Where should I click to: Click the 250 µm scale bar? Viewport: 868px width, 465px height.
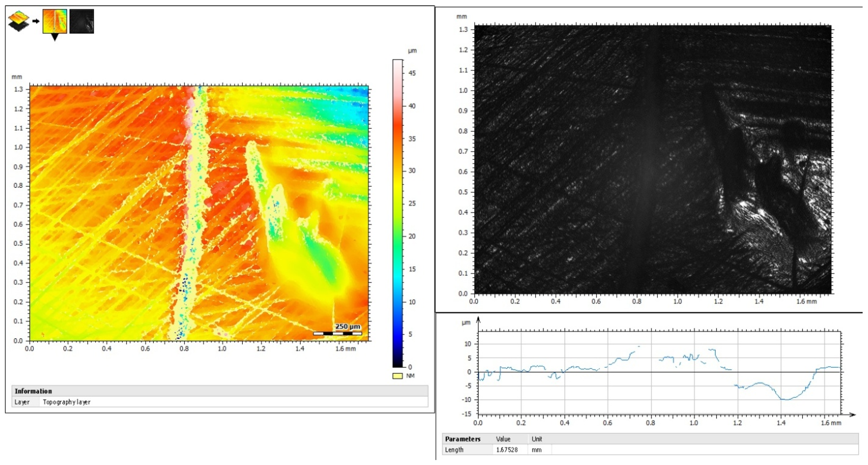pyautogui.click(x=338, y=333)
